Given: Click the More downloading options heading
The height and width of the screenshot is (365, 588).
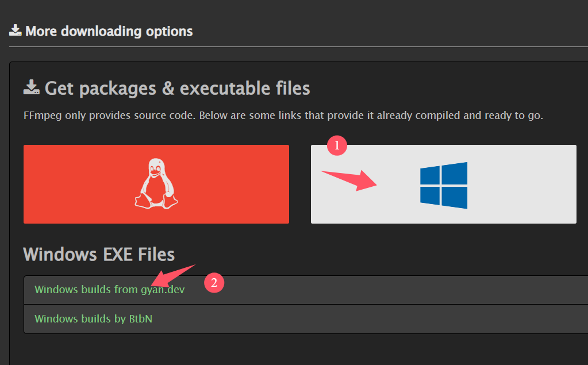Looking at the screenshot, I should (x=109, y=31).
